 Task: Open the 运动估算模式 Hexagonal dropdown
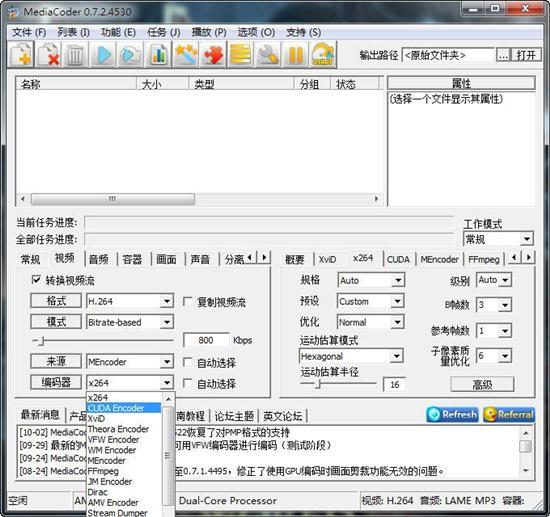[396, 356]
